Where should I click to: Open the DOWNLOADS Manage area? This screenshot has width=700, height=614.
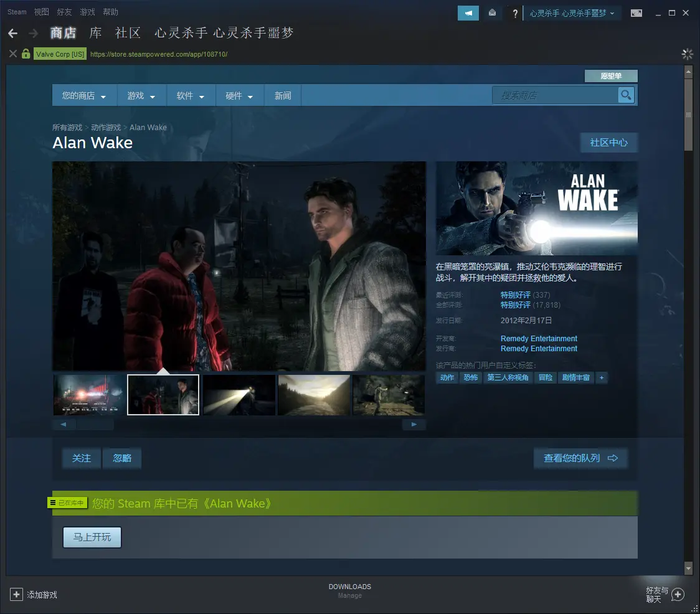[x=350, y=590]
